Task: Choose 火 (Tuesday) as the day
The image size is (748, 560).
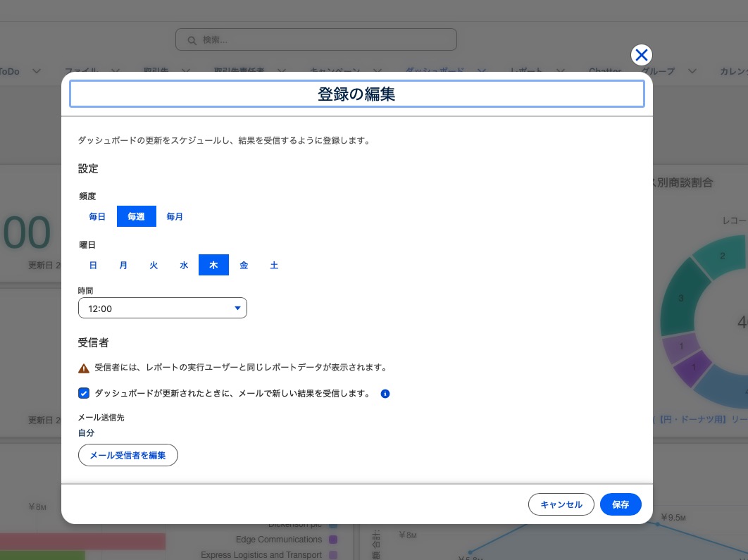Action: click(154, 266)
